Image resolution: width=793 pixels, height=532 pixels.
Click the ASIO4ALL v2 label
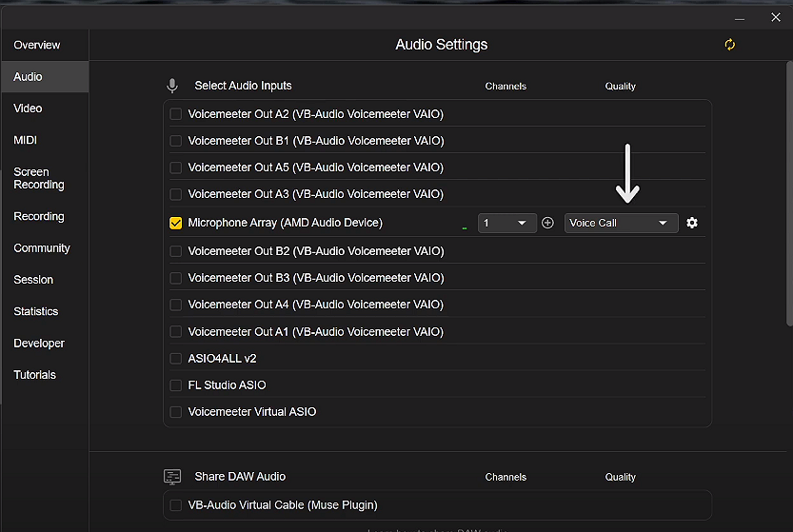pos(222,359)
